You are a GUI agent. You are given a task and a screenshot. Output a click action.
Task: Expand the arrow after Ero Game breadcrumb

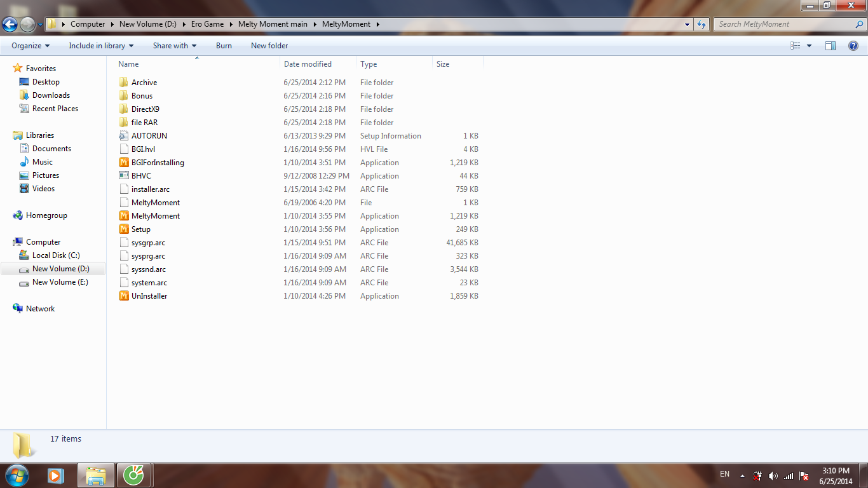[230, 24]
